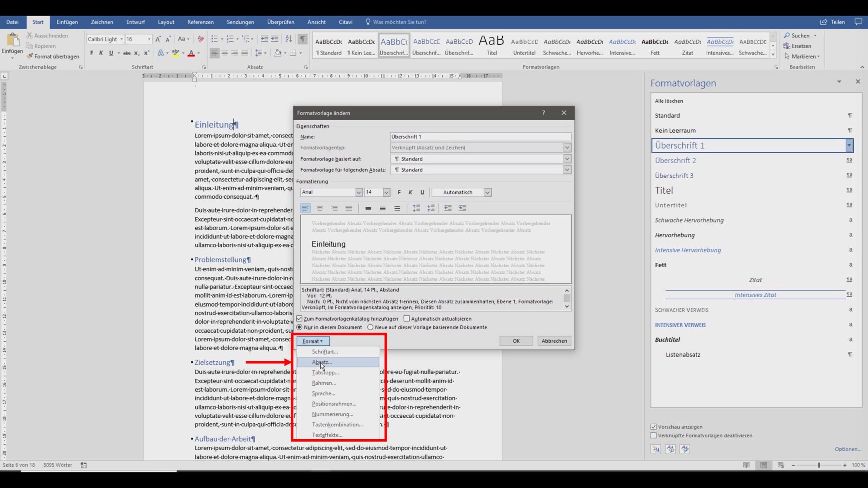Toggle bold in the ribbon font group
Image resolution: width=868 pixels, height=488 pixels.
(92, 53)
